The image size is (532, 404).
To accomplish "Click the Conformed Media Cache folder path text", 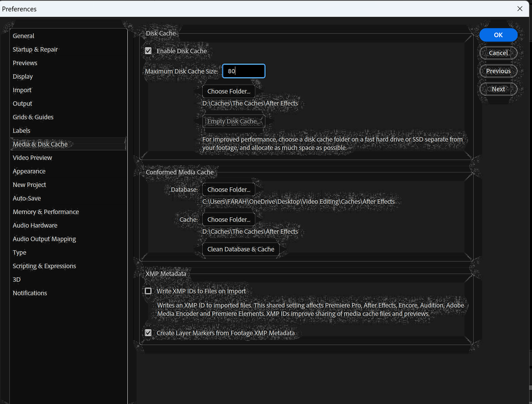I will pyautogui.click(x=250, y=232).
